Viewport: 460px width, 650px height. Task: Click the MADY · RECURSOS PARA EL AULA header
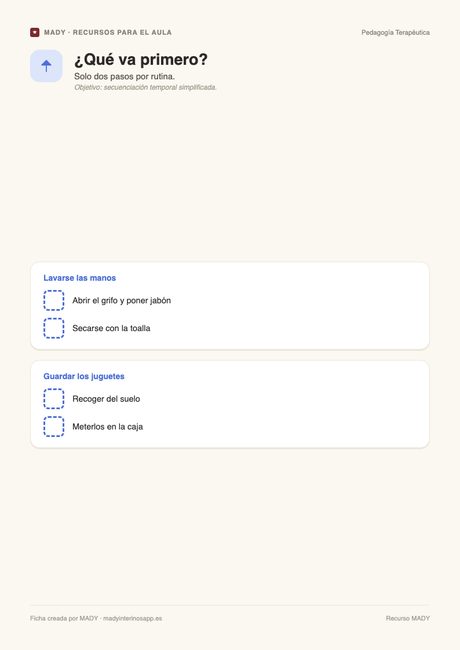pos(108,32)
